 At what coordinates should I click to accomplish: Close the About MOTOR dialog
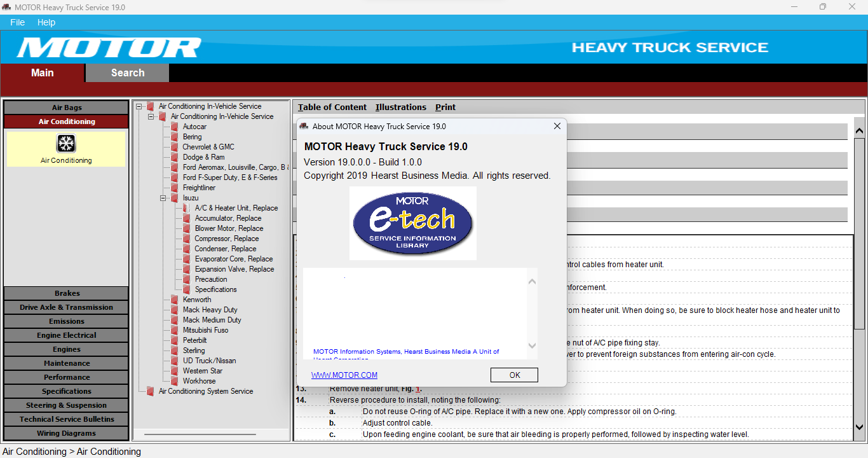point(557,126)
